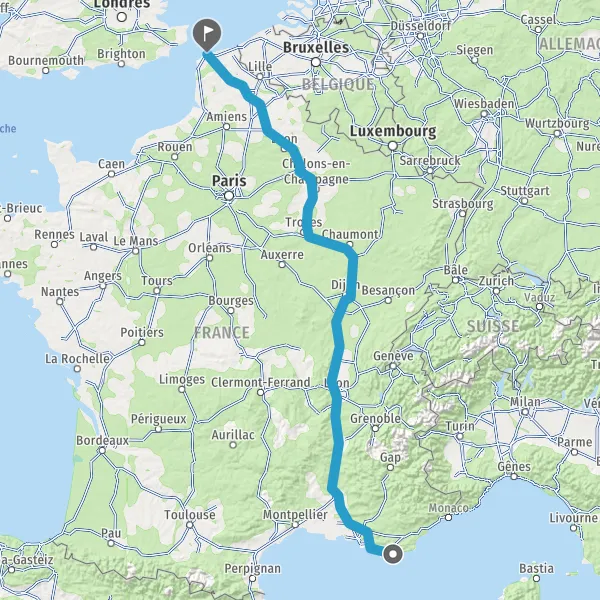Click the FRANCE country label
The width and height of the screenshot is (600, 600).
pyautogui.click(x=222, y=333)
